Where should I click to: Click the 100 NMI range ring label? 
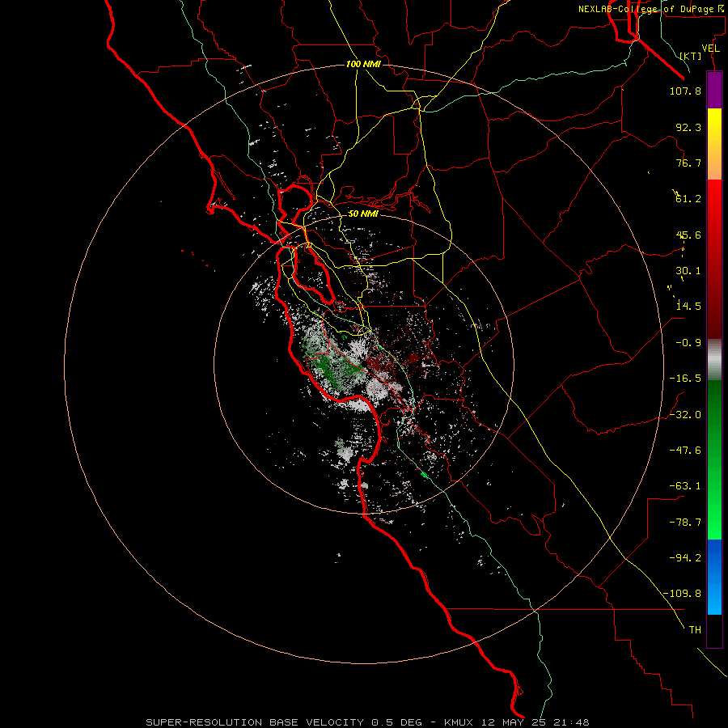[363, 64]
